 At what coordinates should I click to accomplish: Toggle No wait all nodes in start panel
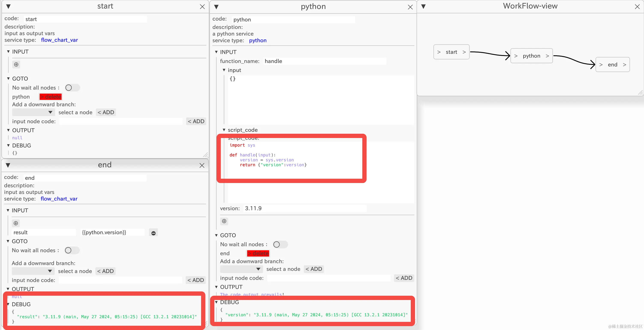(x=72, y=88)
